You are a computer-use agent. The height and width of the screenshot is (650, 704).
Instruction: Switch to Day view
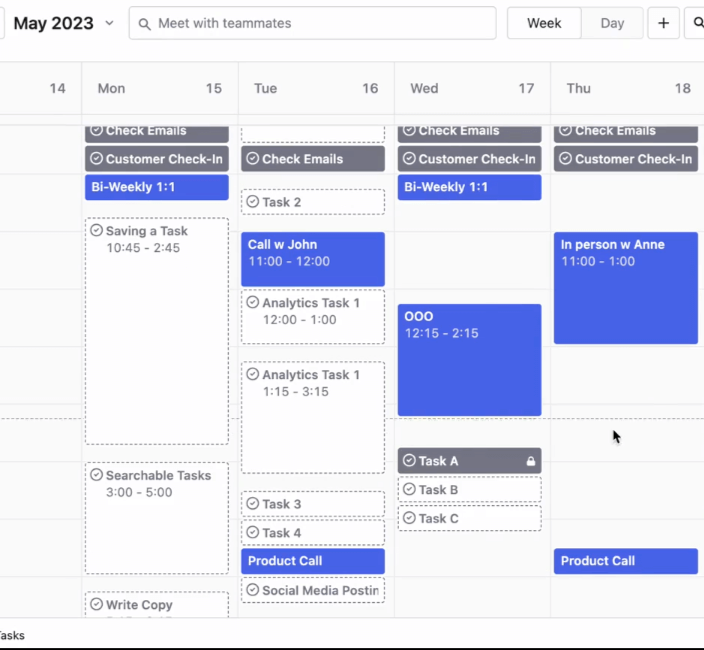[x=612, y=23]
